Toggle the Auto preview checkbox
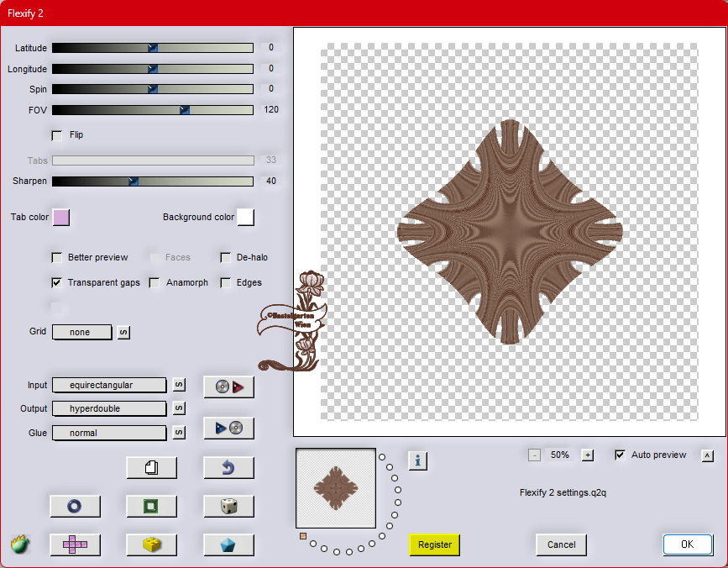The height and width of the screenshot is (568, 728). point(620,455)
